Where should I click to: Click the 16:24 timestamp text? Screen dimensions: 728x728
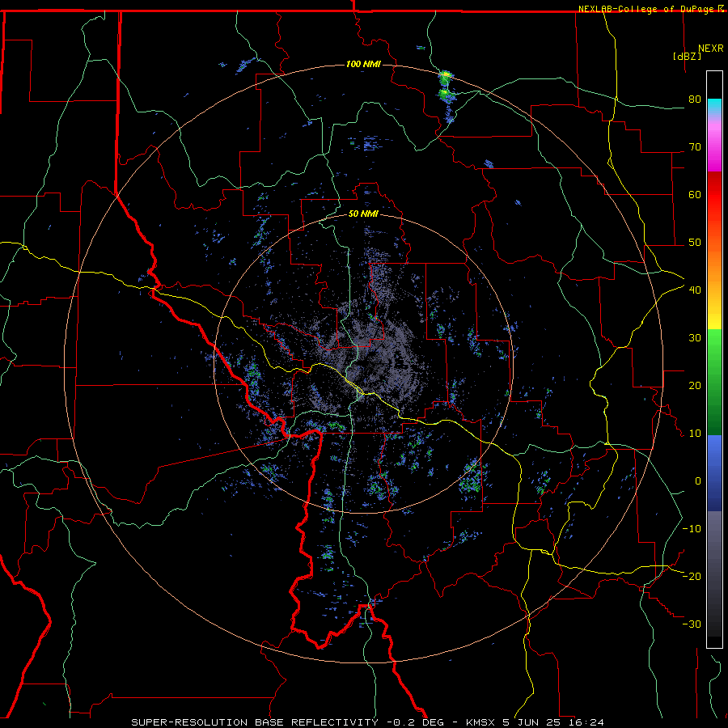point(586,722)
